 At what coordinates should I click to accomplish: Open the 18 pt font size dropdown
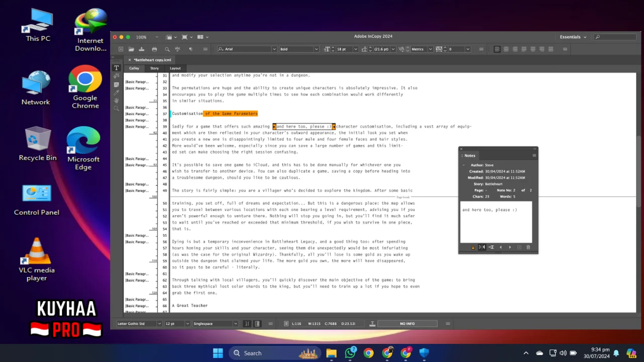355,49
